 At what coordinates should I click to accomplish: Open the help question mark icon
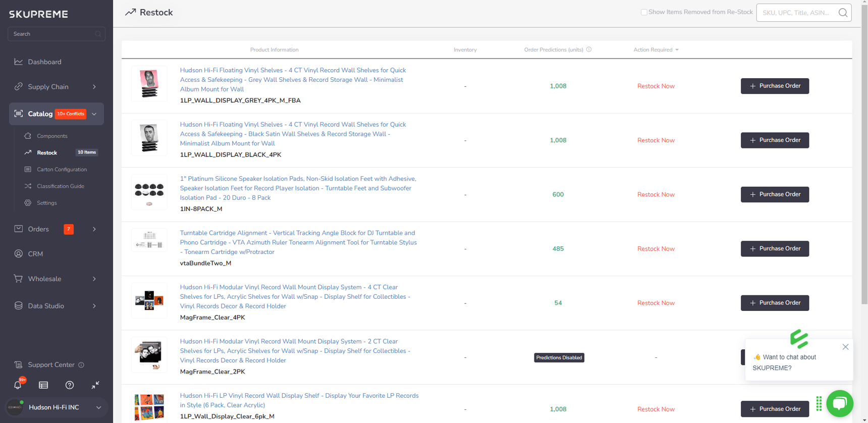point(70,385)
